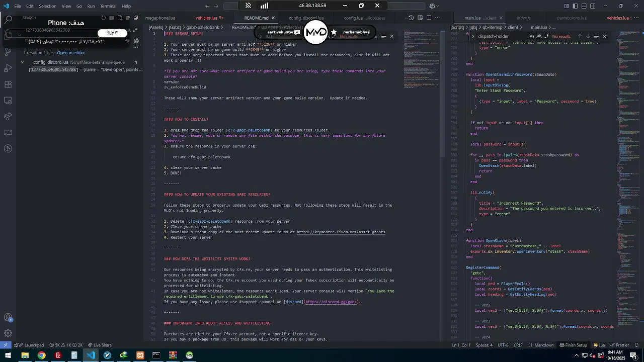The height and width of the screenshot is (362, 644).
Task: Open Source Control in activity bar
Action: [8, 51]
